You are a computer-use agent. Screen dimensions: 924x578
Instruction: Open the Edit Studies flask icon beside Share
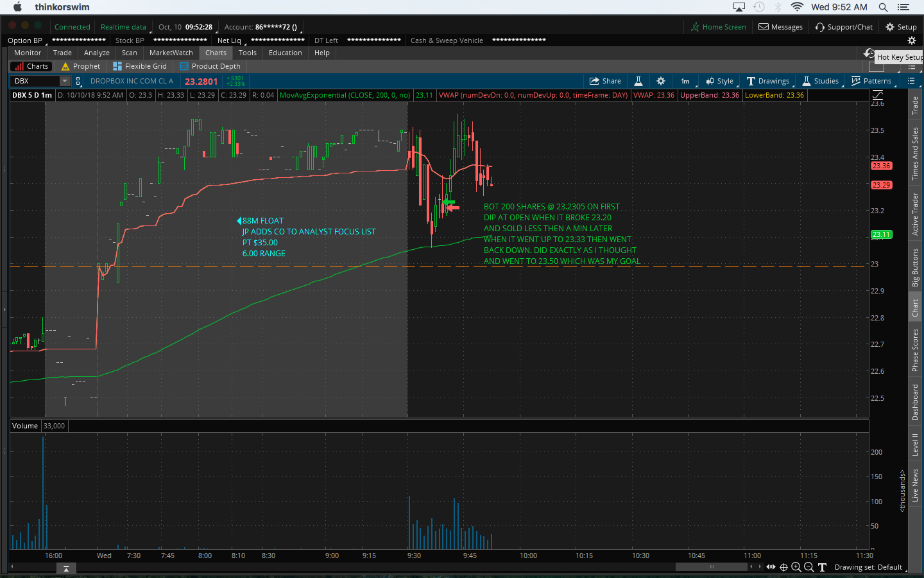click(638, 81)
